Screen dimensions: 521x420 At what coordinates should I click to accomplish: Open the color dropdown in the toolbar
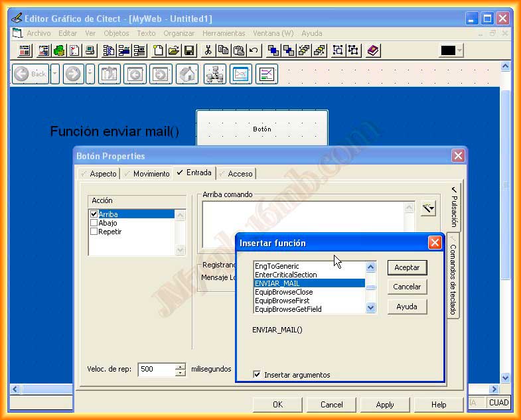(459, 51)
